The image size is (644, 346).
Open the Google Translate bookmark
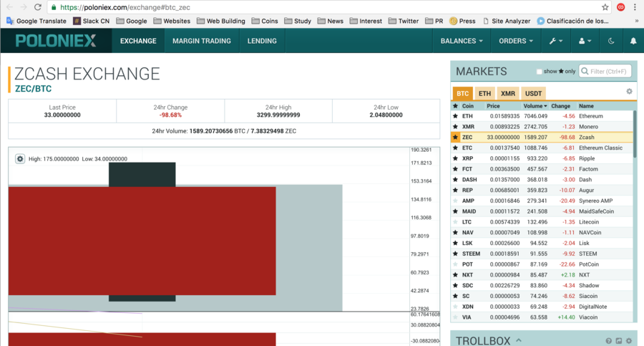pos(36,21)
